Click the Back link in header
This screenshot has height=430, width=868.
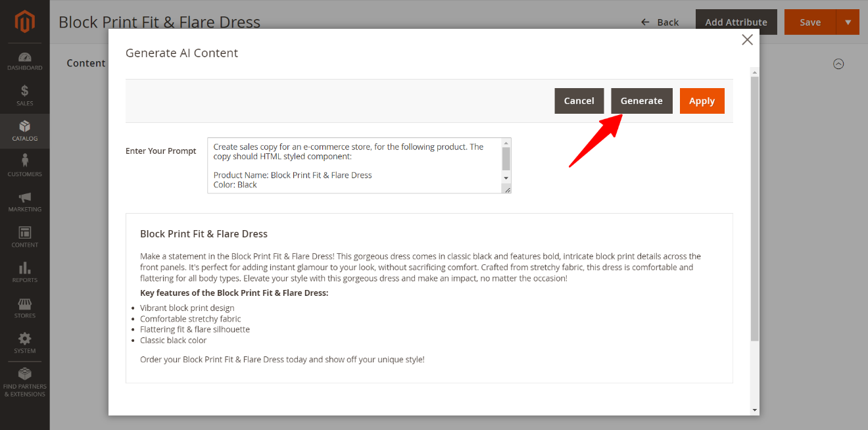(x=660, y=22)
